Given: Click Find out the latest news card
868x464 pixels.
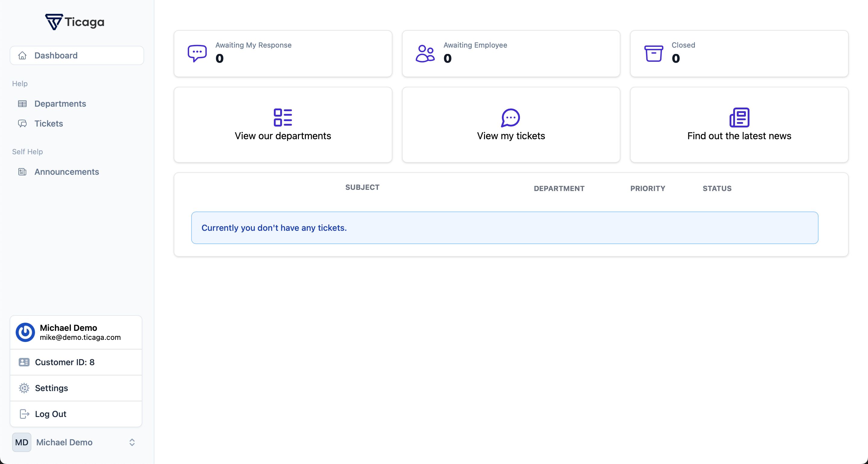Looking at the screenshot, I should (x=739, y=124).
